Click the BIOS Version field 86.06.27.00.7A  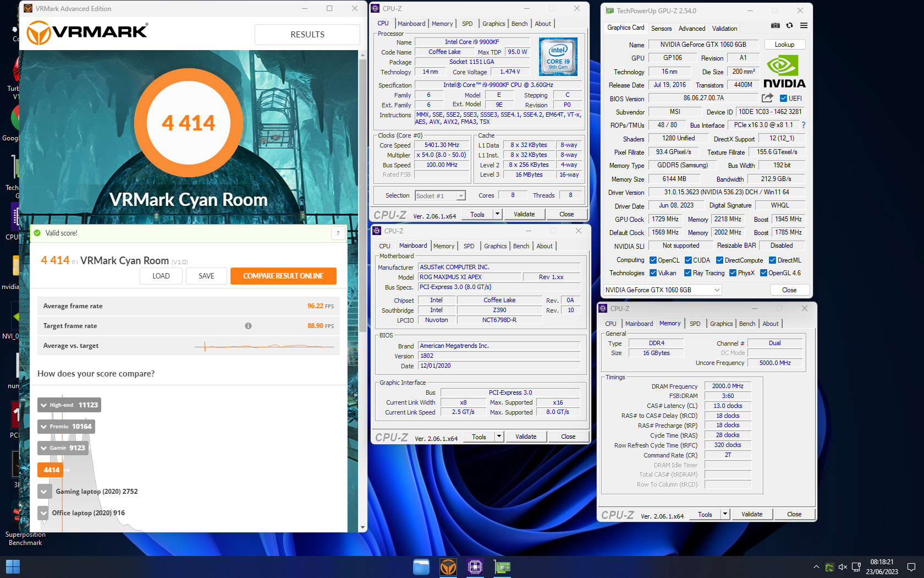tap(703, 98)
